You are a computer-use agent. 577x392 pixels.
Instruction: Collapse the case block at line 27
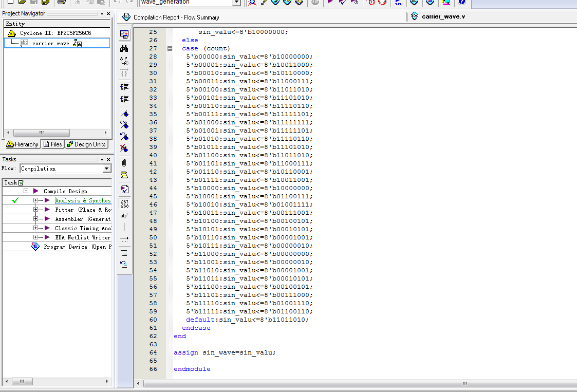[x=170, y=48]
